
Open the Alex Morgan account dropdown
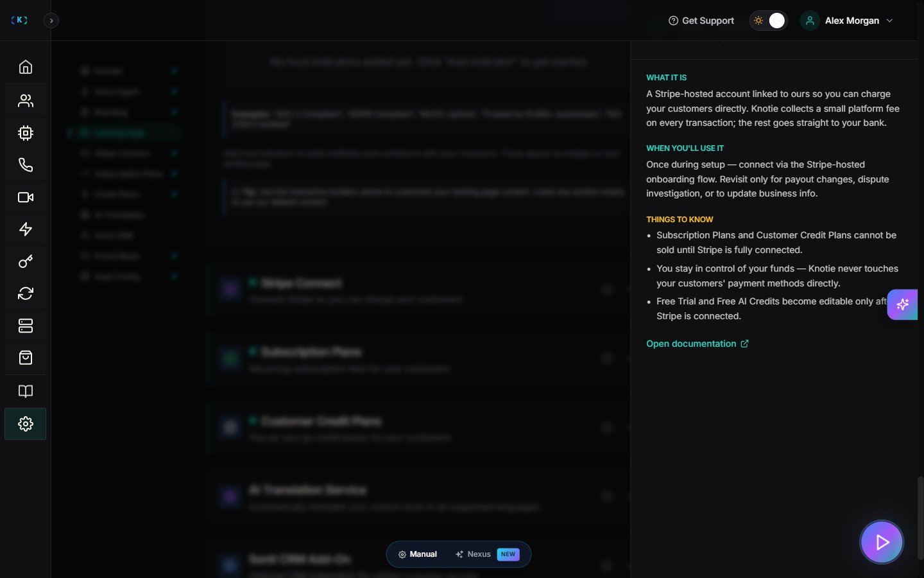click(847, 21)
